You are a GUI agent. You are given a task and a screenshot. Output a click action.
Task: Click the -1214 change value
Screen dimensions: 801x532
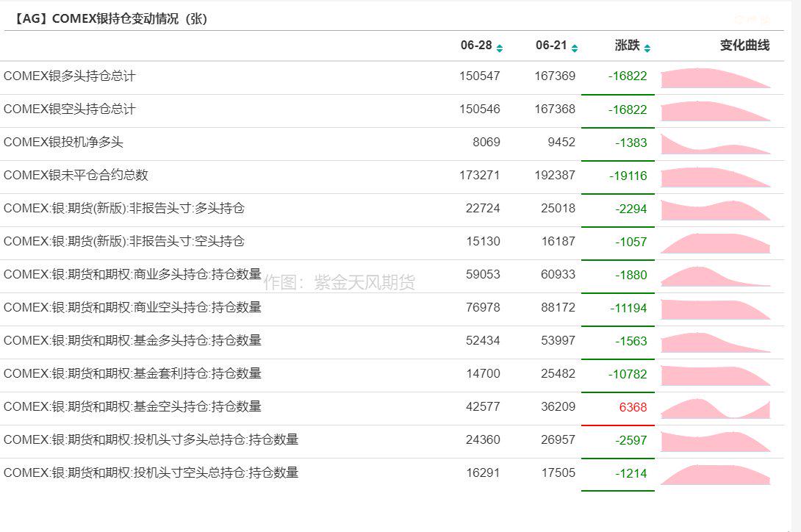(631, 473)
